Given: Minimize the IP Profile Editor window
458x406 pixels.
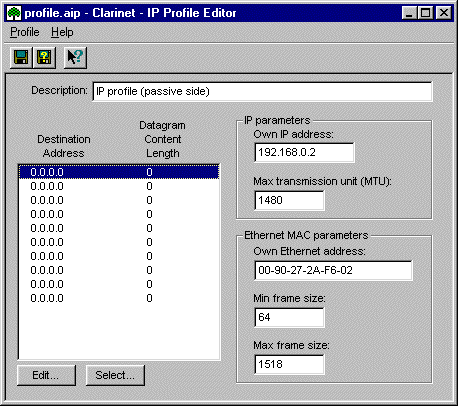Looking at the screenshot, I should pyautogui.click(x=410, y=13).
